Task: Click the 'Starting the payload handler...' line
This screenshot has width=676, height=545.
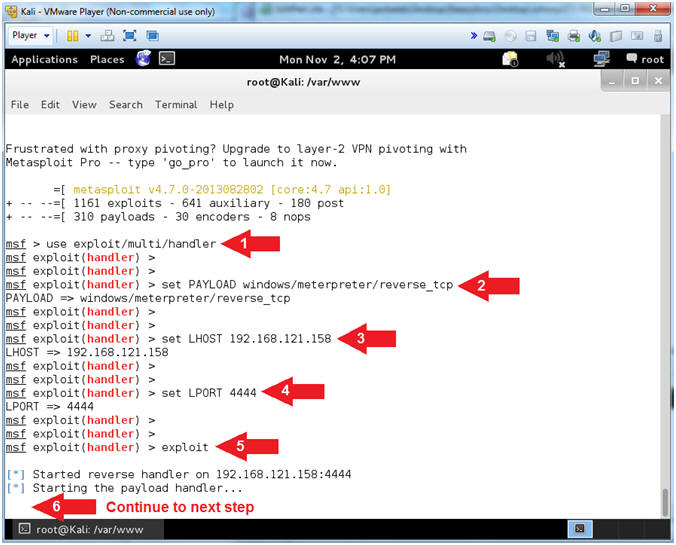Action: 138,488
